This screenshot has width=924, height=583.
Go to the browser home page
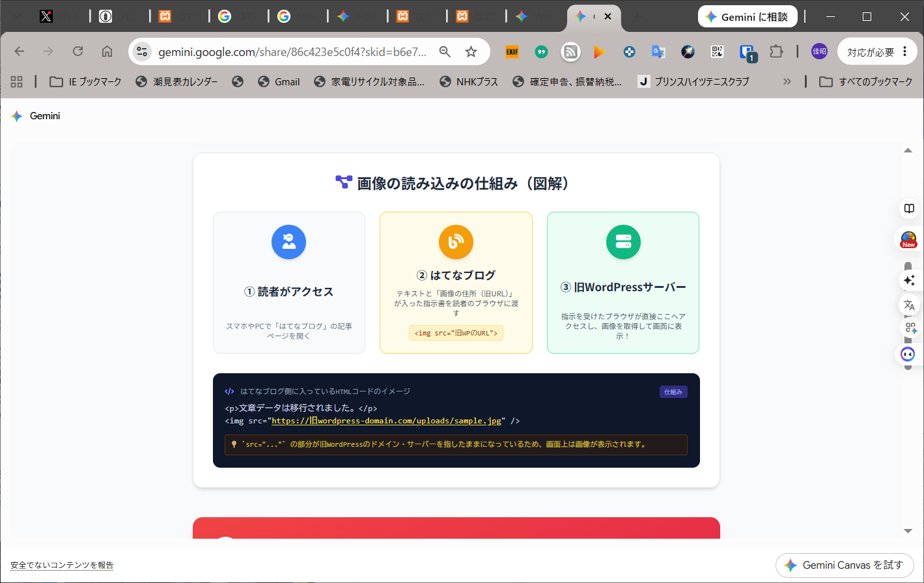click(107, 51)
